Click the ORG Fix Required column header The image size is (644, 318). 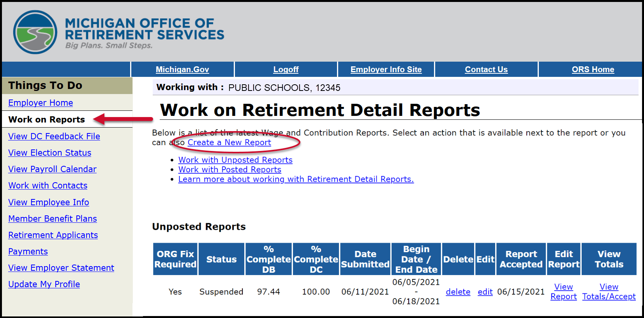click(x=175, y=259)
